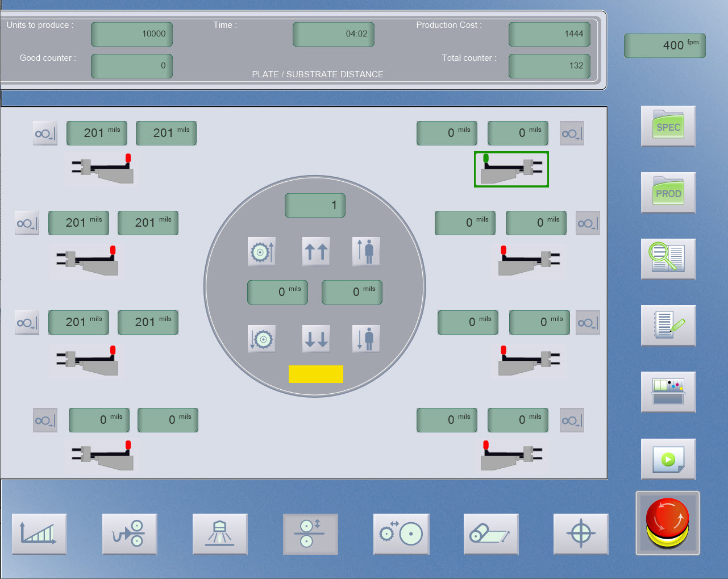The height and width of the screenshot is (579, 728).
Task: Click the 400 fpm speed display
Action: [664, 45]
